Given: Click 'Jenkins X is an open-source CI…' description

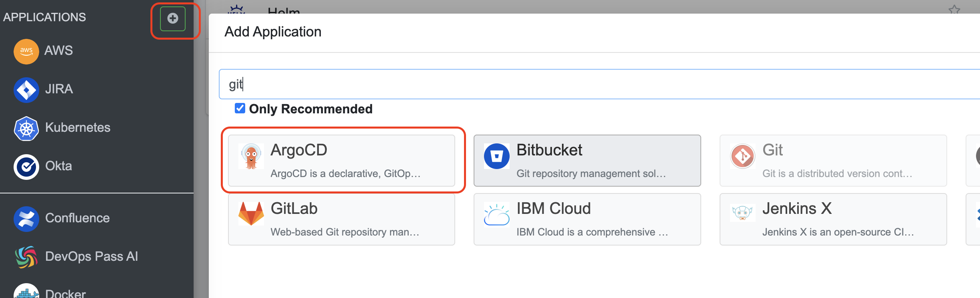Looking at the screenshot, I should (838, 232).
